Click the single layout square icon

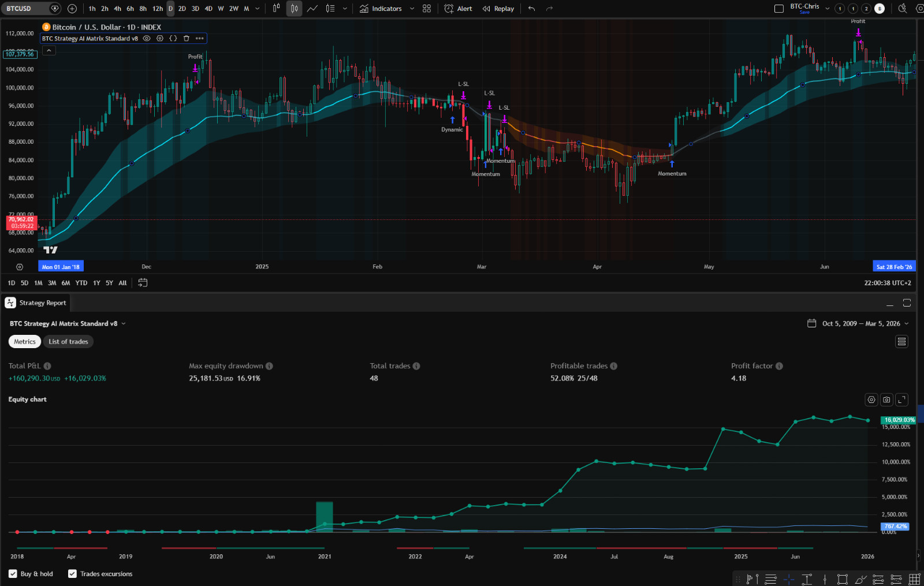pos(779,9)
